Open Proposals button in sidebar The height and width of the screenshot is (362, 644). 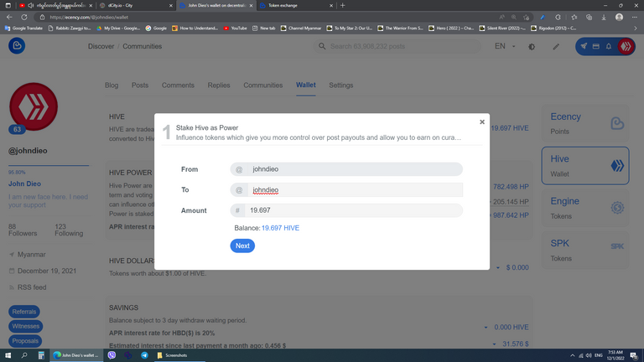25,341
